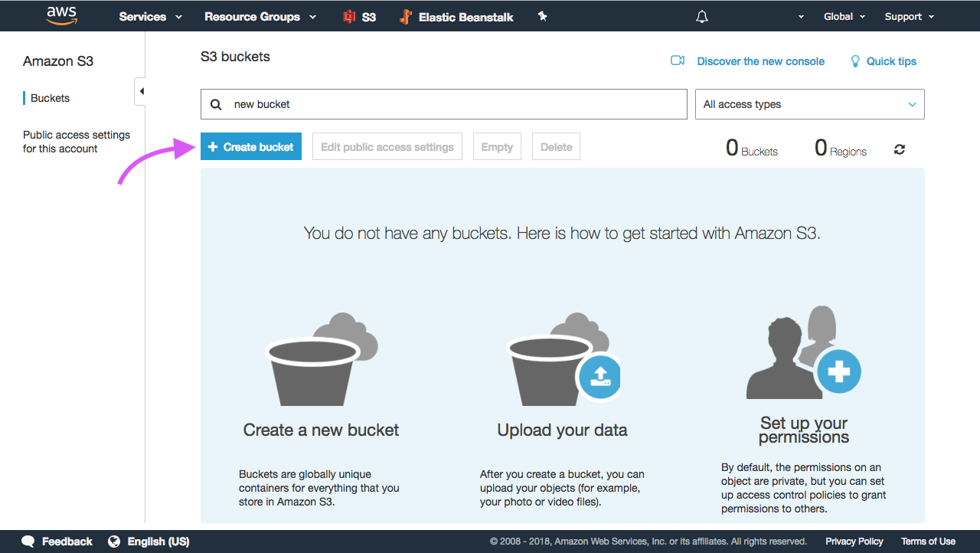Open the S3 shortcut in the navigation bar
Screen dimensions: 980x553
(x=359, y=16)
